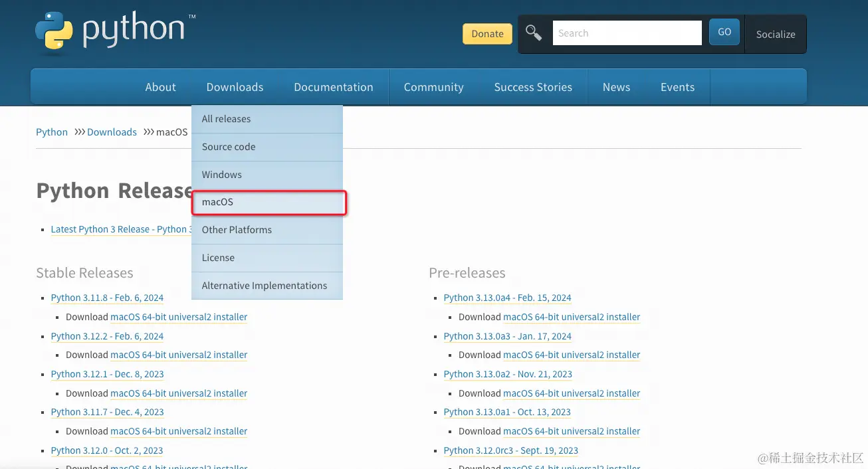868x469 pixels.
Task: Download the installer under Python 3.13.0a1
Action: [572, 431]
